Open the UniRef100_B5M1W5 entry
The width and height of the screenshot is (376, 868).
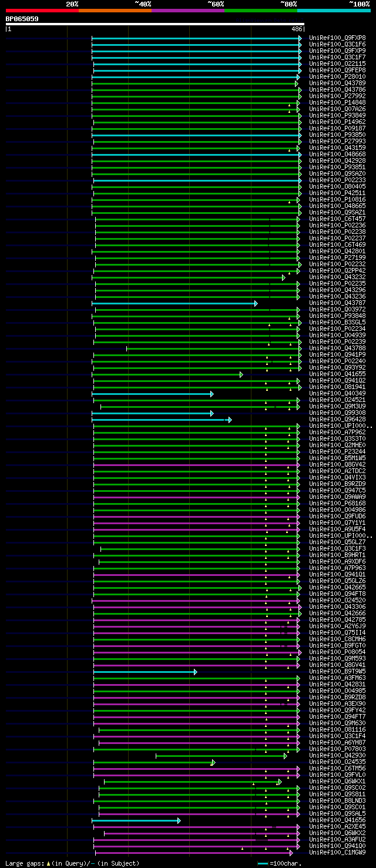point(337,458)
